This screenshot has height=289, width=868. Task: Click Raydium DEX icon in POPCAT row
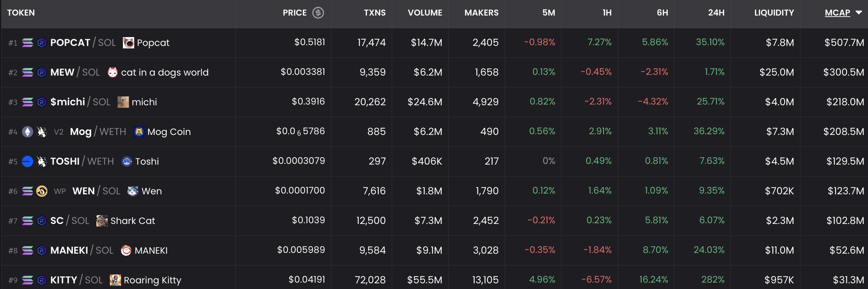tap(42, 43)
